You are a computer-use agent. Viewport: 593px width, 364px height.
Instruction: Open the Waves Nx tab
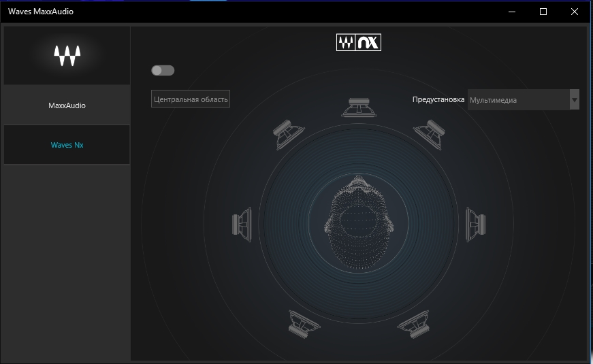(67, 145)
